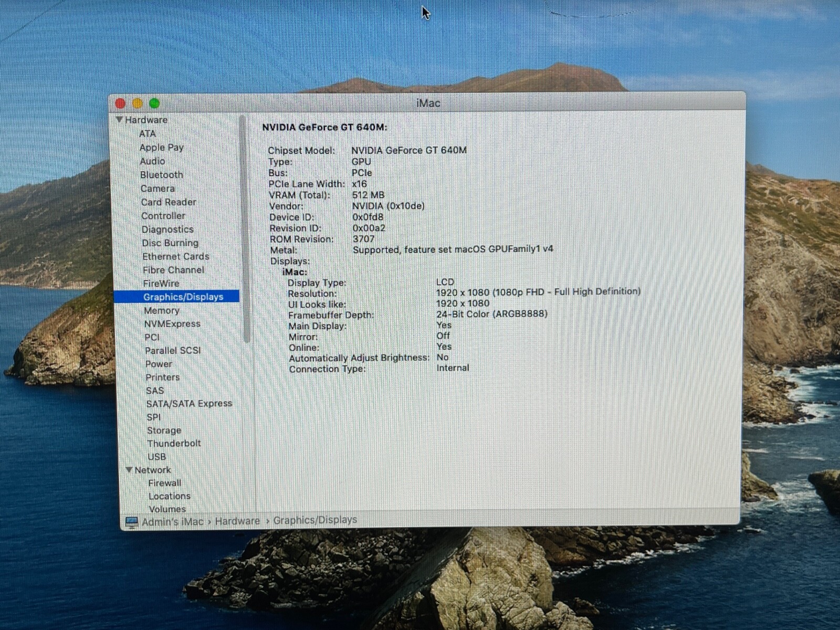Select SPI in the sidebar
This screenshot has width=840, height=630.
(154, 417)
